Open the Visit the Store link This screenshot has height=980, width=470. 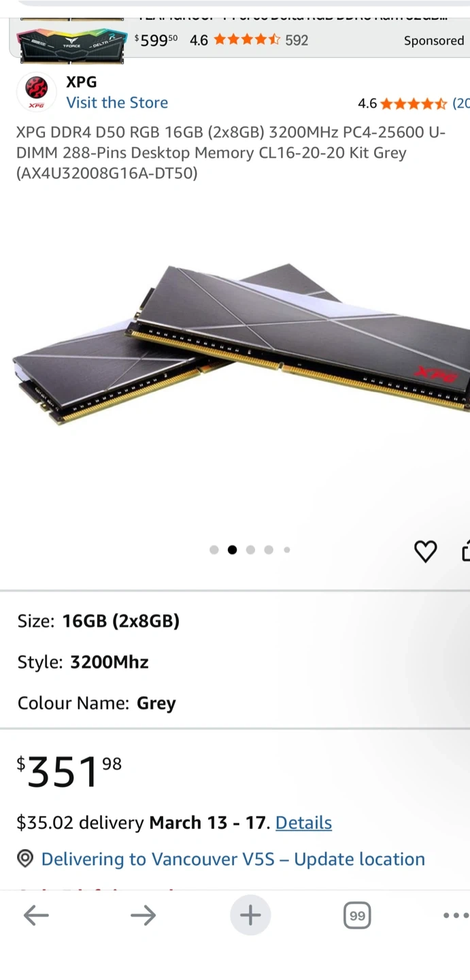tap(117, 103)
